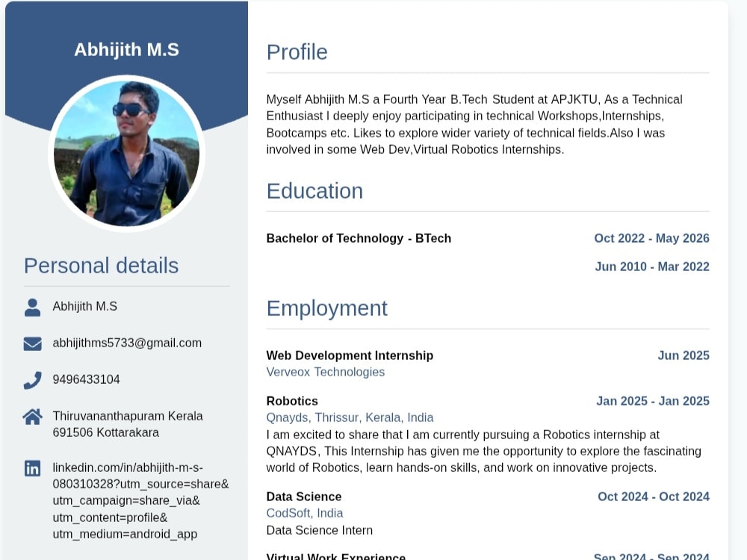Viewport: 747px width, 560px height.
Task: Click the Data Science job title
Action: click(304, 497)
